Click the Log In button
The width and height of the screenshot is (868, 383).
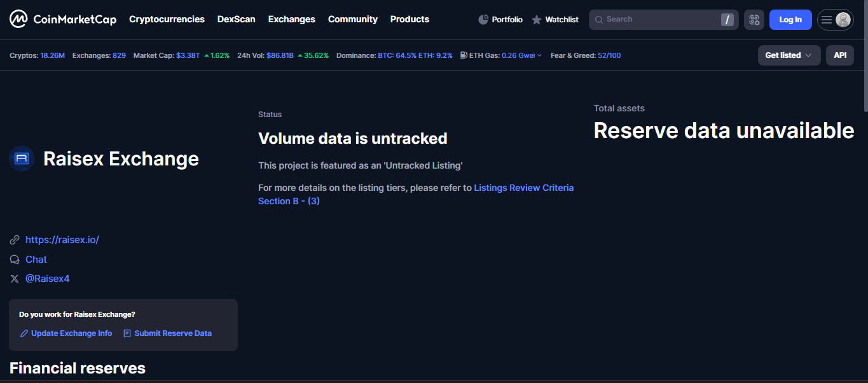click(x=790, y=20)
